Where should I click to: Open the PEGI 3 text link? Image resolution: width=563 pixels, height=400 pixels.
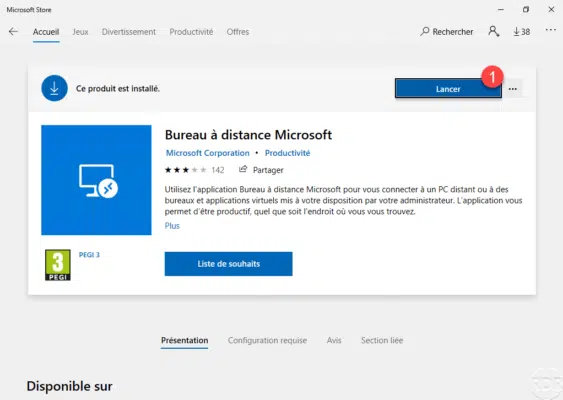[x=89, y=255]
